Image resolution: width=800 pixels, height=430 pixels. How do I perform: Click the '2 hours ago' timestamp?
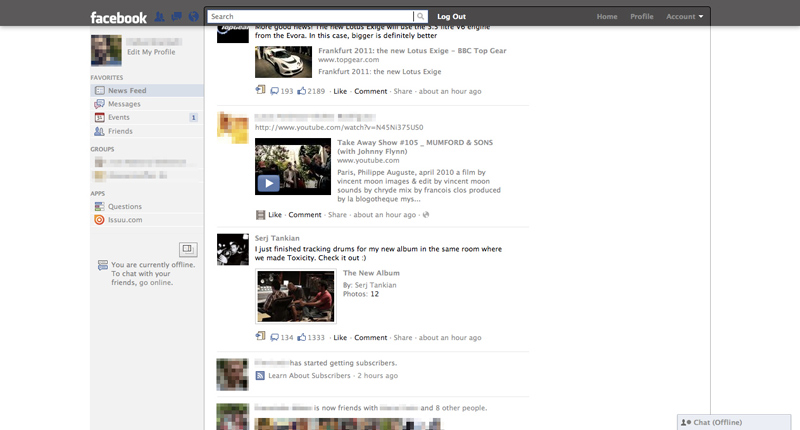(378, 375)
